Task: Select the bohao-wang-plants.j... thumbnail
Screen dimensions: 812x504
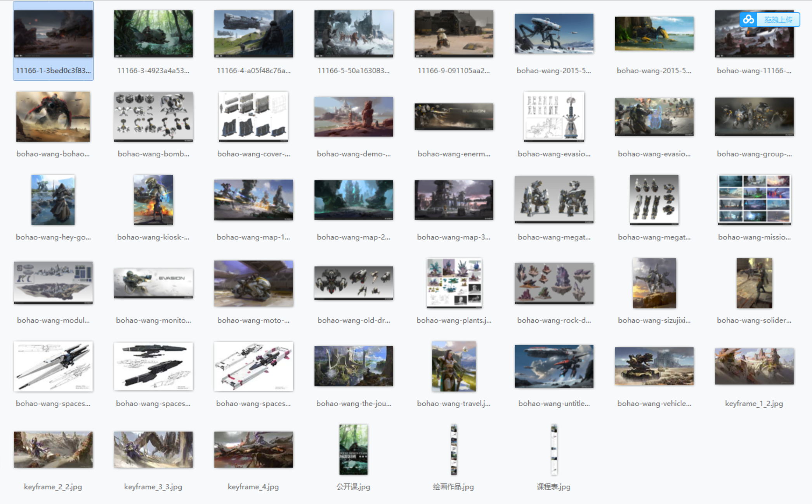Action: click(454, 283)
